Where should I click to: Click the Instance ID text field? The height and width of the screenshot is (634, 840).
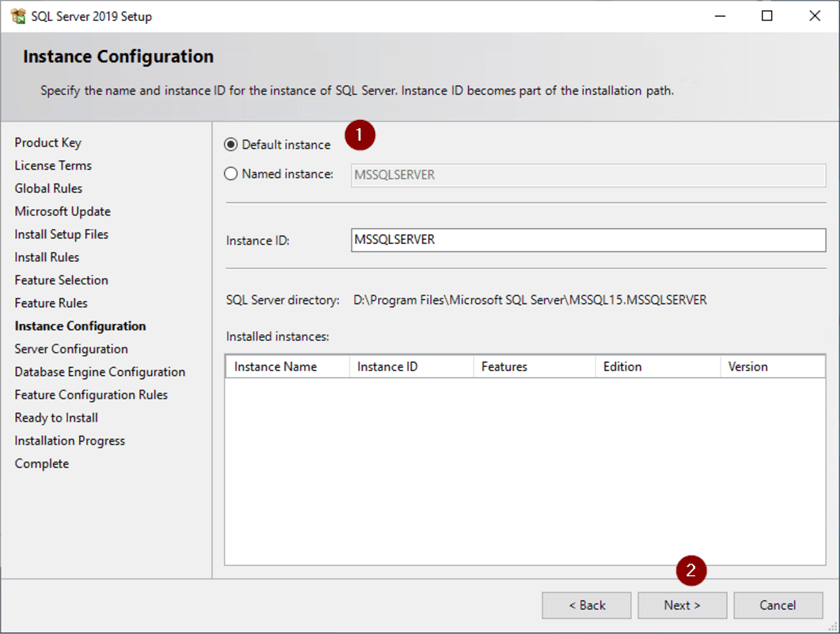coord(589,240)
